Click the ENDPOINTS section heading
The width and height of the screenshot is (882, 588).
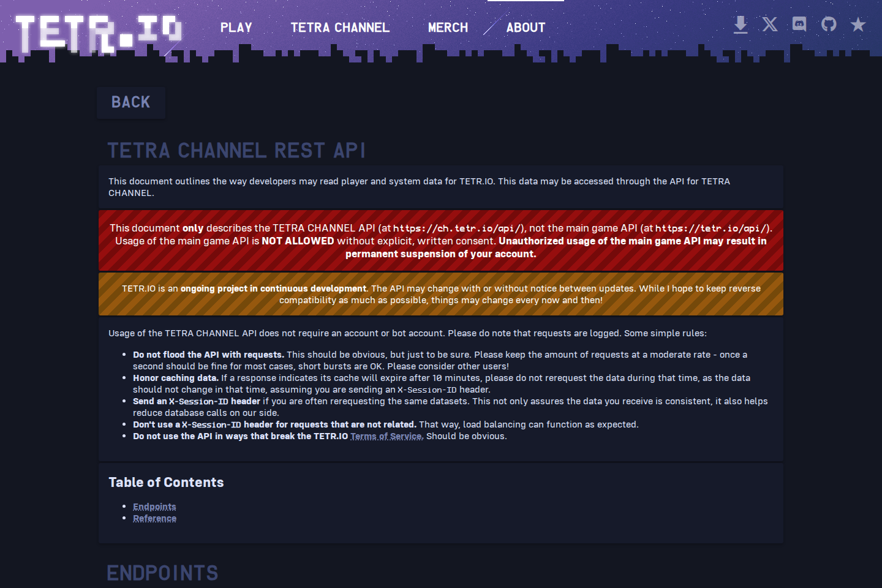click(x=162, y=573)
